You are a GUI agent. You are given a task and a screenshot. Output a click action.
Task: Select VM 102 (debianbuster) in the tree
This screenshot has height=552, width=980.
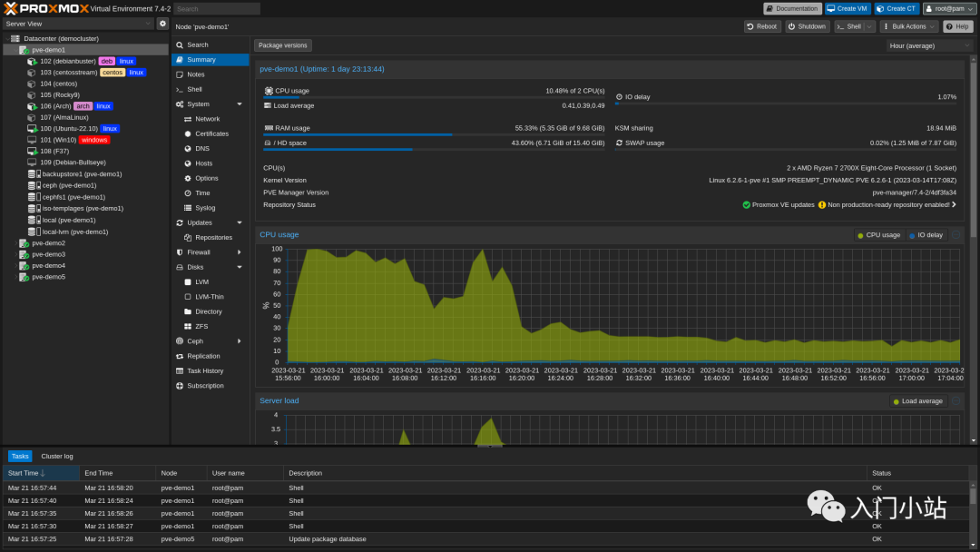(85, 61)
